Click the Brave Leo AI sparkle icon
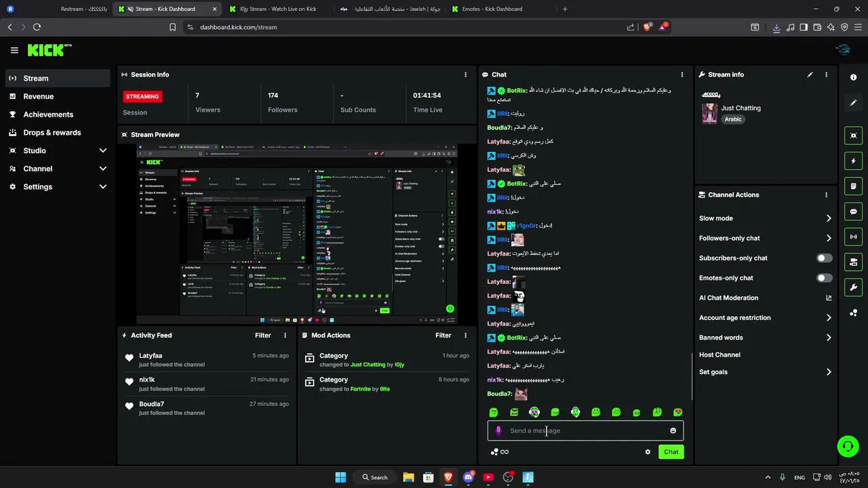Viewport: 868px width, 488px height. (x=831, y=27)
